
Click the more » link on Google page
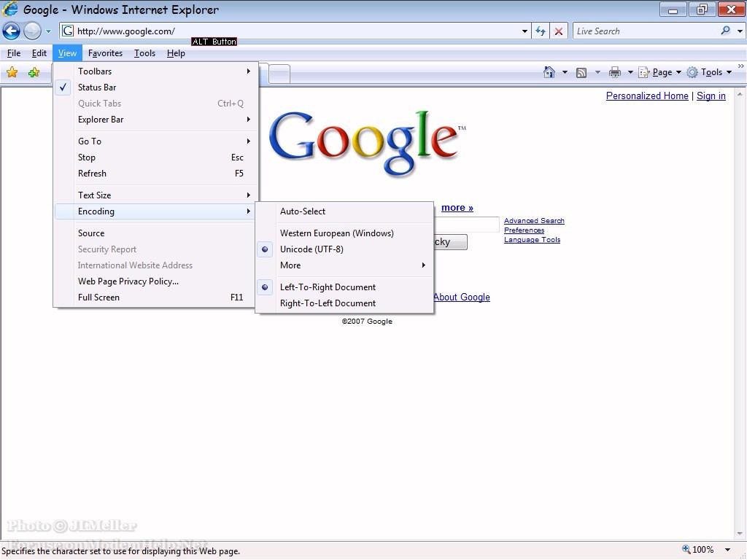[x=457, y=208]
